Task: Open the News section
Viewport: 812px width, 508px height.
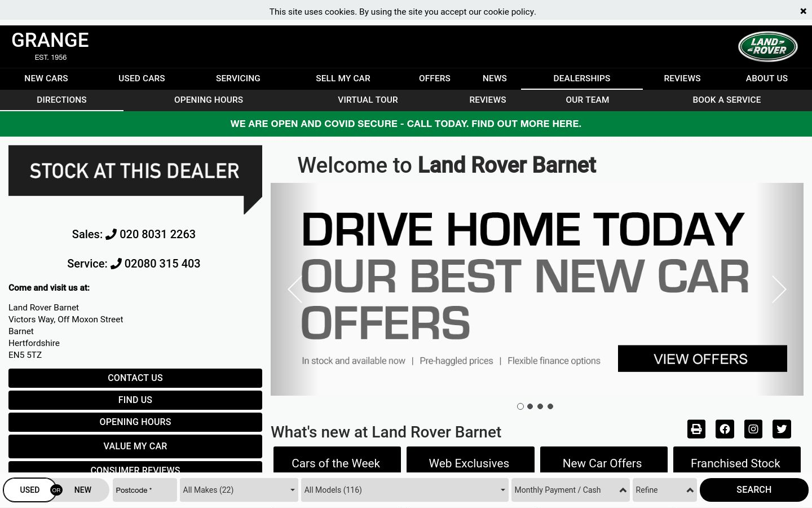Action: [495, 78]
